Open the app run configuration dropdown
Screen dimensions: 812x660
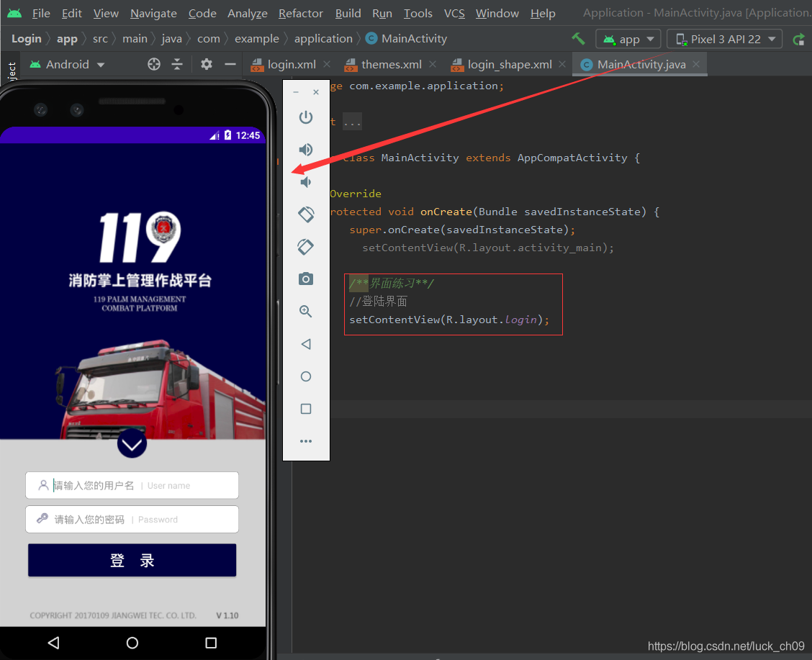[x=628, y=40]
